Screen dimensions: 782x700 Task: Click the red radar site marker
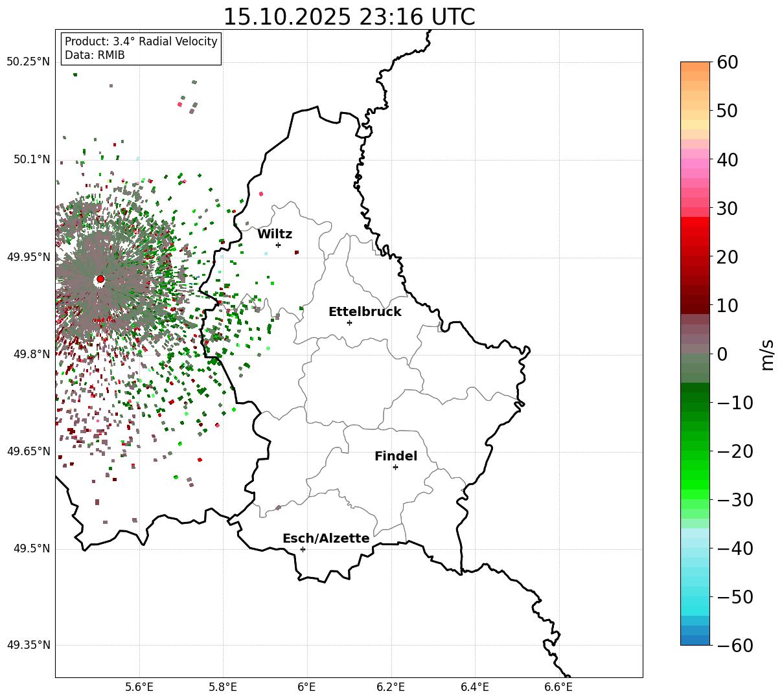100,279
